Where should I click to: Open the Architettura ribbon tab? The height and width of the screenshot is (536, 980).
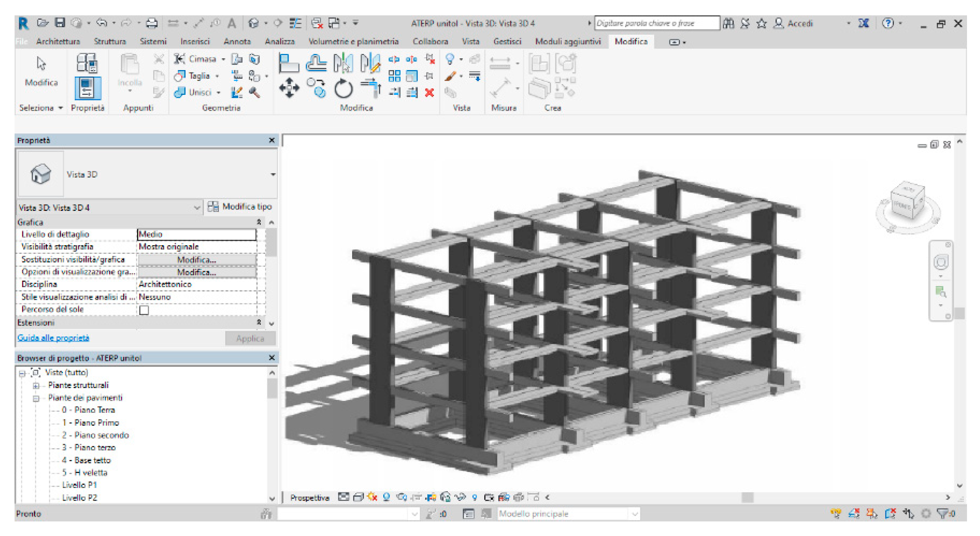coord(58,41)
